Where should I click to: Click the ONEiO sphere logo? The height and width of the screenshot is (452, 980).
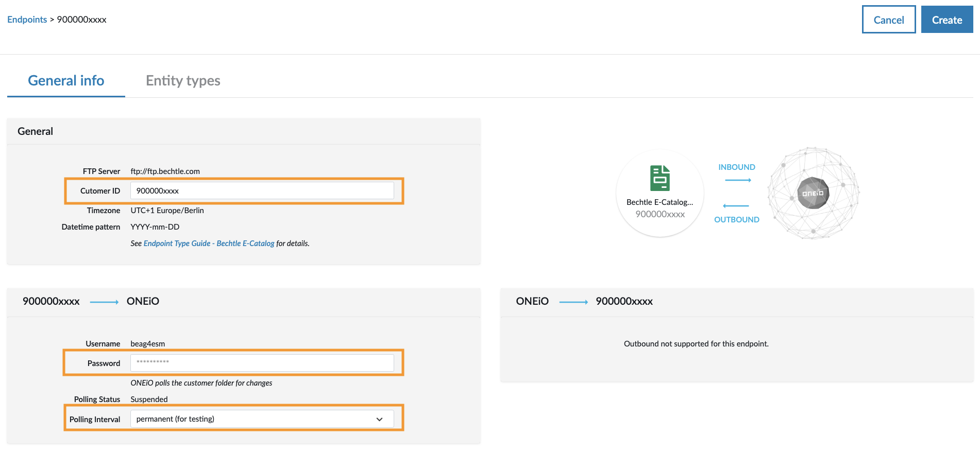click(813, 193)
